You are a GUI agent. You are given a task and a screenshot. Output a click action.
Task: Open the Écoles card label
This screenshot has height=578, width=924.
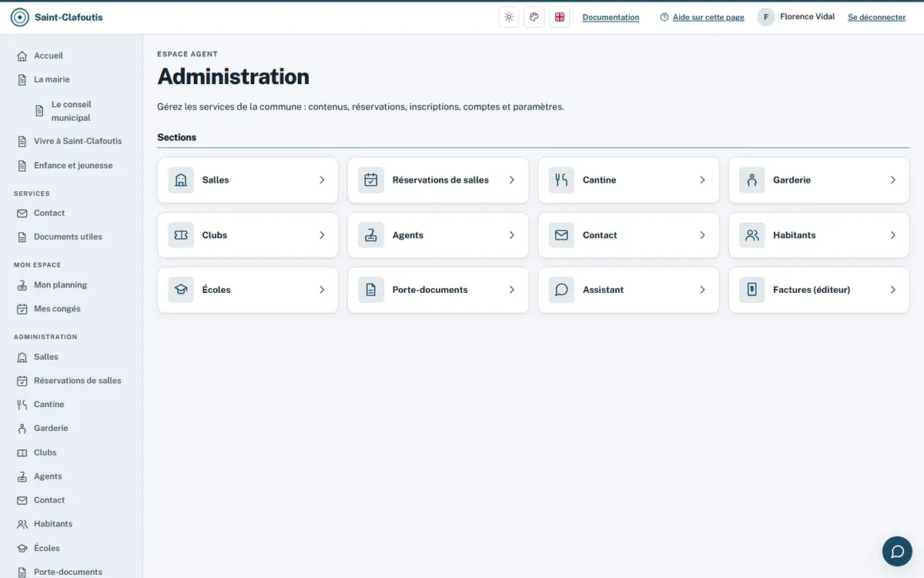216,290
